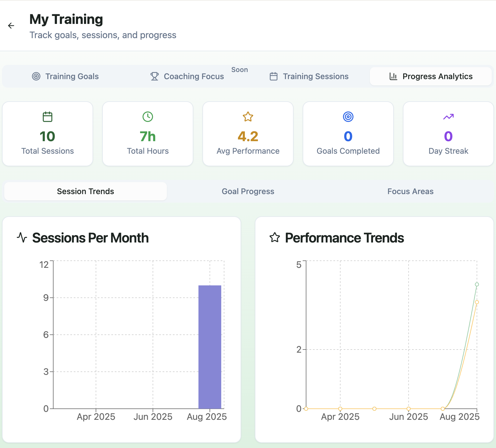This screenshot has width=496, height=448.
Task: Click the star icon above Avg Performance
Action: coord(248,117)
